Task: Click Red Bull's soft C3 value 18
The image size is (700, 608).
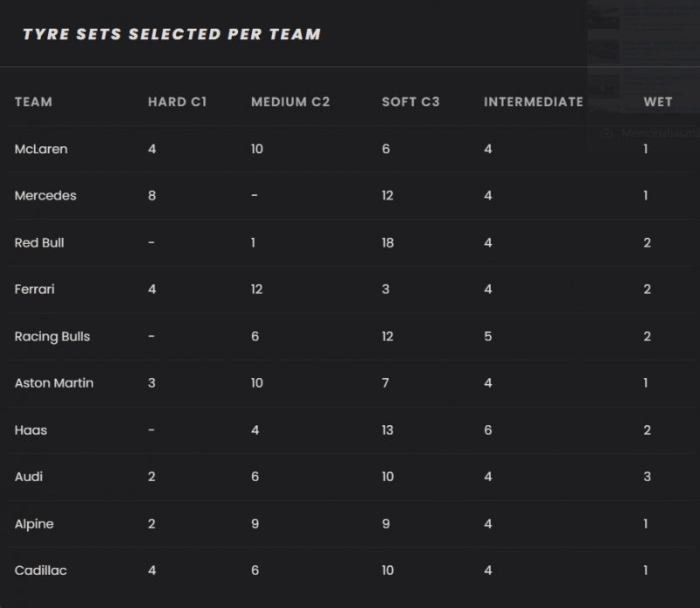Action: click(x=389, y=242)
